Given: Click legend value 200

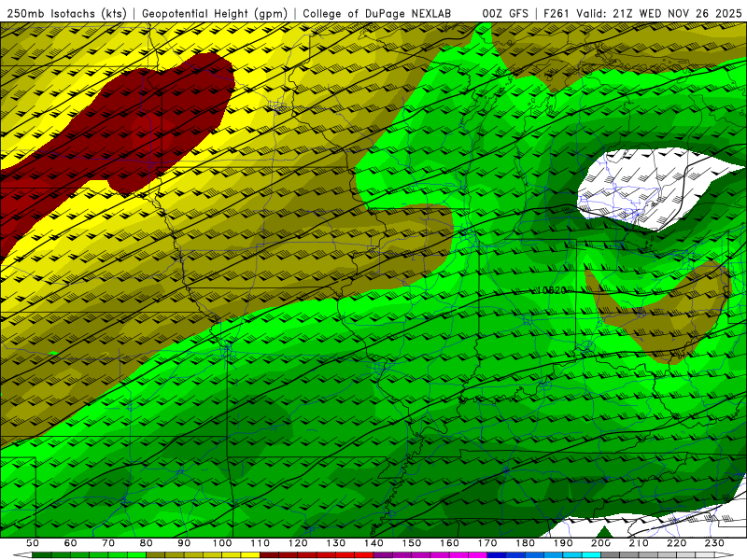Looking at the screenshot, I should pos(600,543).
